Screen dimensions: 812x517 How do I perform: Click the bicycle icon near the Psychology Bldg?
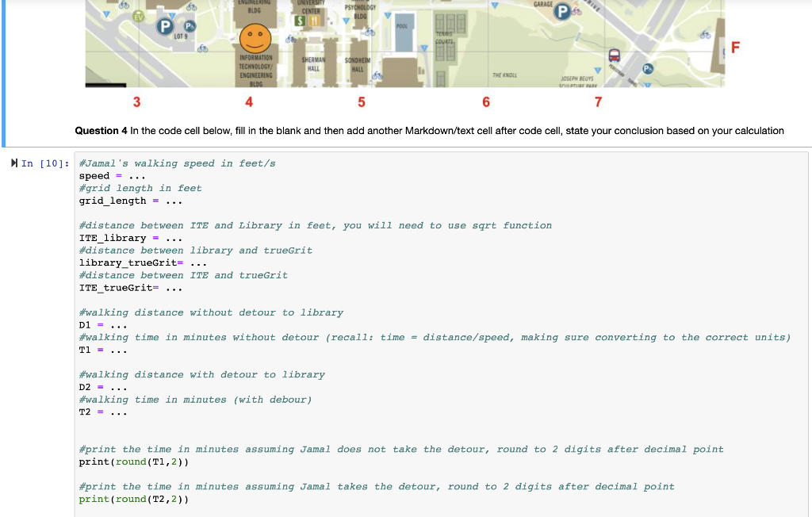tap(370, 33)
